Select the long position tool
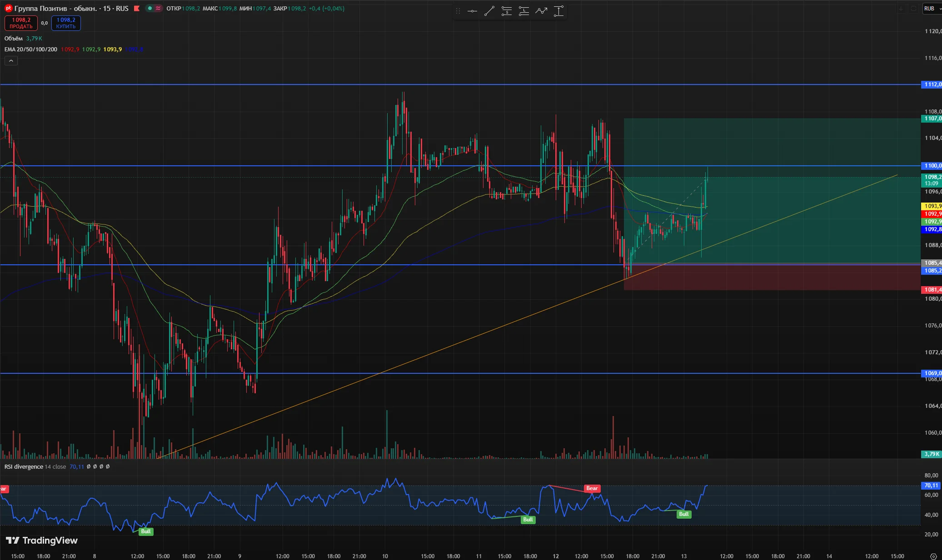Screen dimensions: 942x560 click(524, 11)
